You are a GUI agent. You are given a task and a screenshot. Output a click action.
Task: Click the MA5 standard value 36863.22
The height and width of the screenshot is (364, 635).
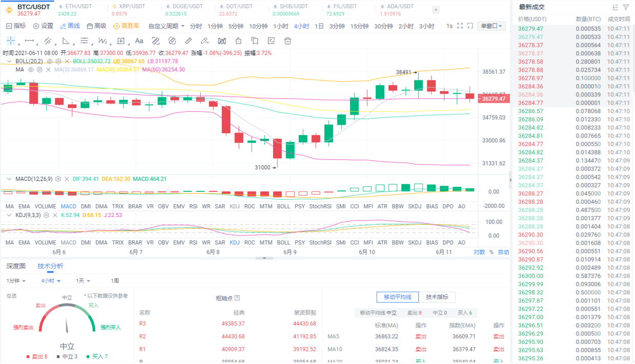(x=387, y=336)
